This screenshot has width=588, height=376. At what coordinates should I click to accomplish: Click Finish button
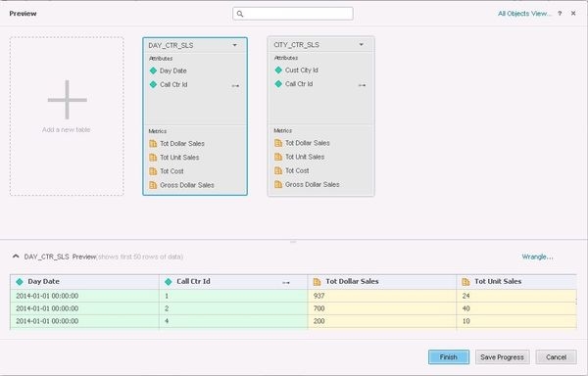pos(449,356)
